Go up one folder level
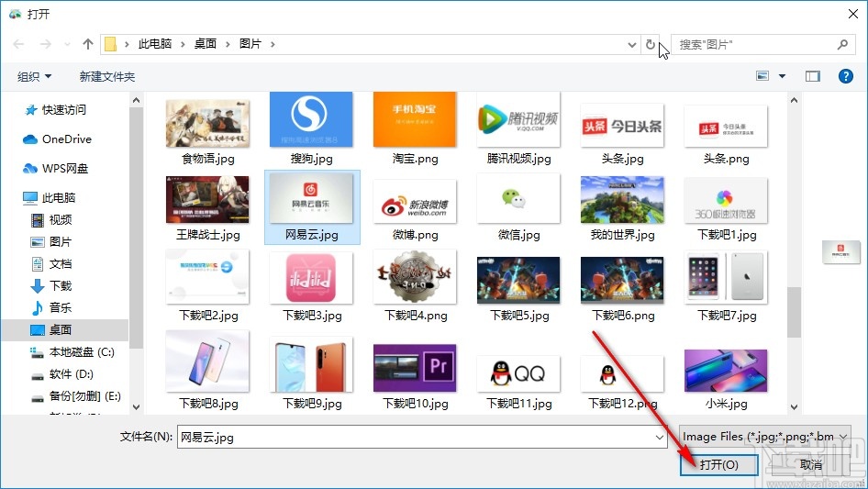This screenshot has height=489, width=868. pyautogui.click(x=87, y=44)
